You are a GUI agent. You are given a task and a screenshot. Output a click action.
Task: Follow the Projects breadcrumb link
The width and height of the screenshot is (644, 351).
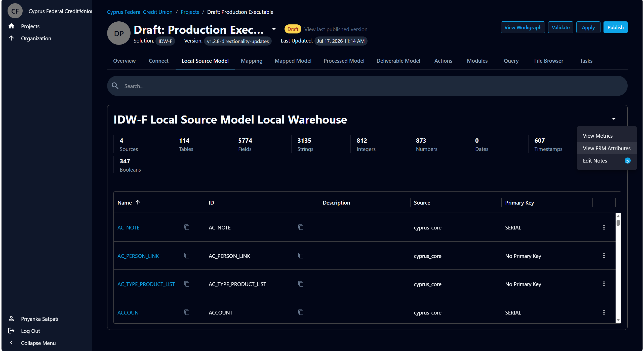click(190, 12)
